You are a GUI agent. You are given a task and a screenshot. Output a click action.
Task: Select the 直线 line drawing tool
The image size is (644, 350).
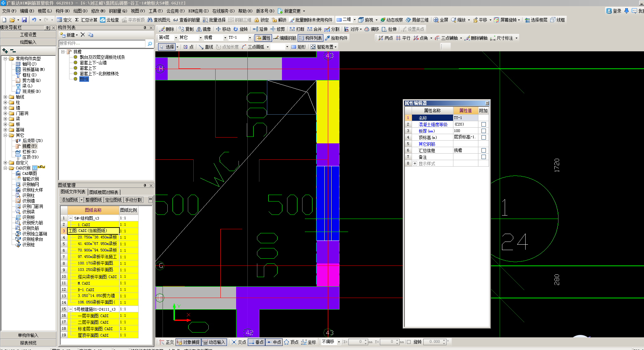[x=206, y=47]
